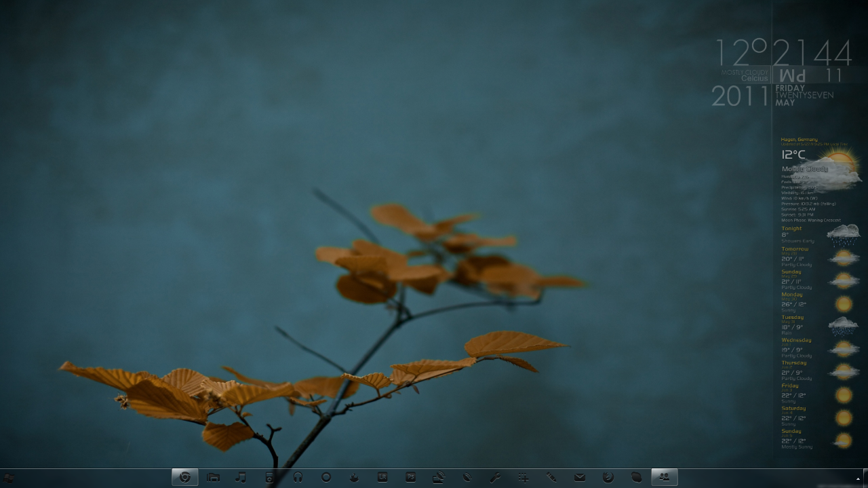Show hidden system tray icons arrow
868x488 pixels.
point(859,479)
